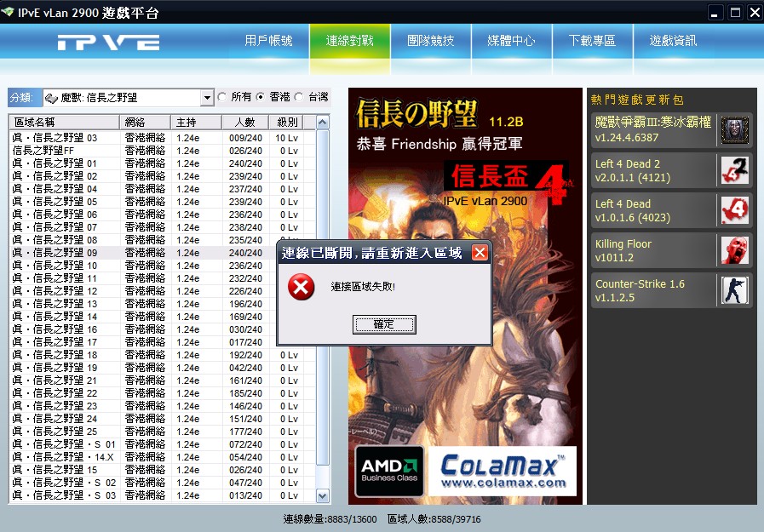Close the error dialog with red X
Screen dimensions: 764x532
click(480, 252)
